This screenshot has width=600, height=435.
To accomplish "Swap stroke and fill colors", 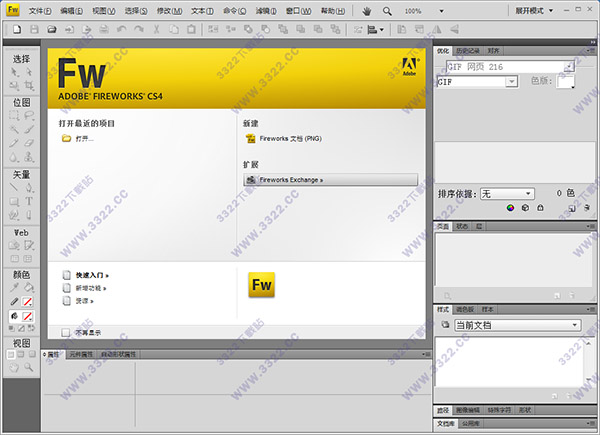I will (x=31, y=328).
